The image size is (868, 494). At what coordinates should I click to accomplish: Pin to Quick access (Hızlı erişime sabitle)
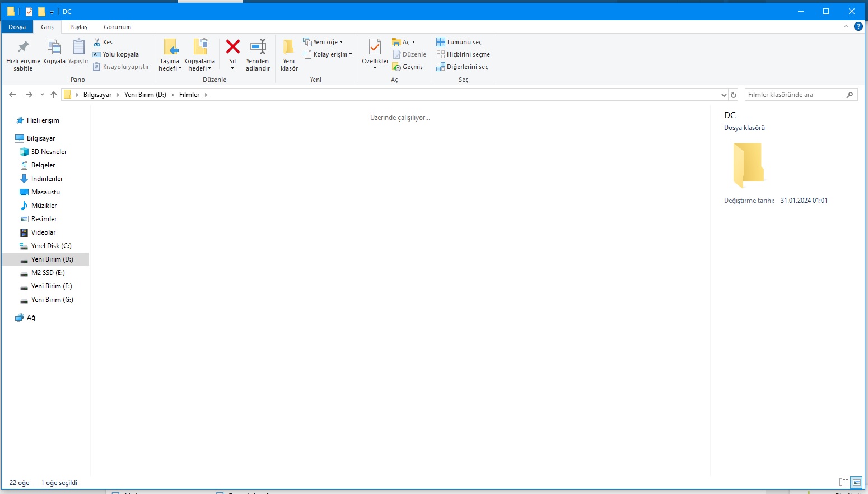click(23, 54)
